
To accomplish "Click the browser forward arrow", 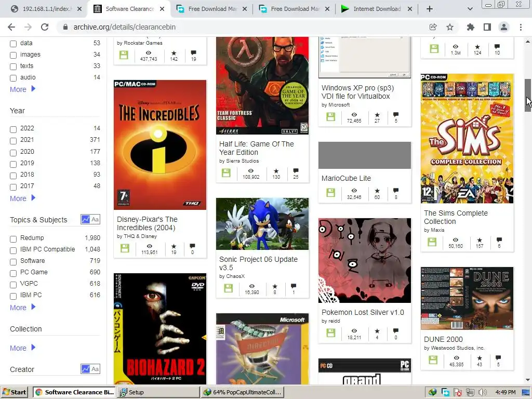I will 28,27.
